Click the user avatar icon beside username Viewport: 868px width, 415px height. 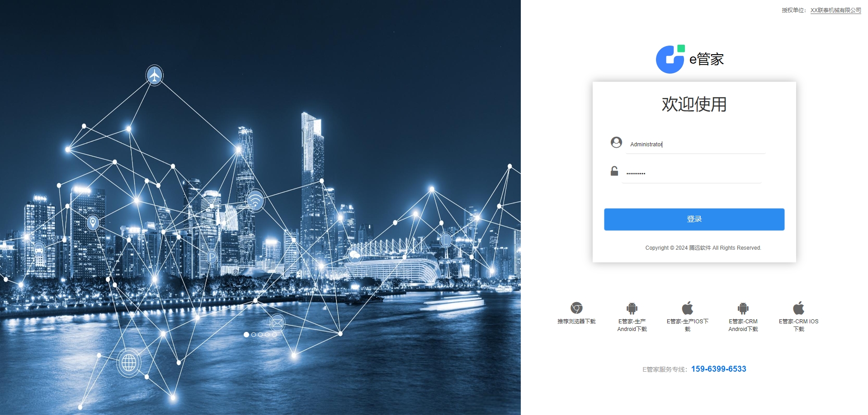point(616,143)
